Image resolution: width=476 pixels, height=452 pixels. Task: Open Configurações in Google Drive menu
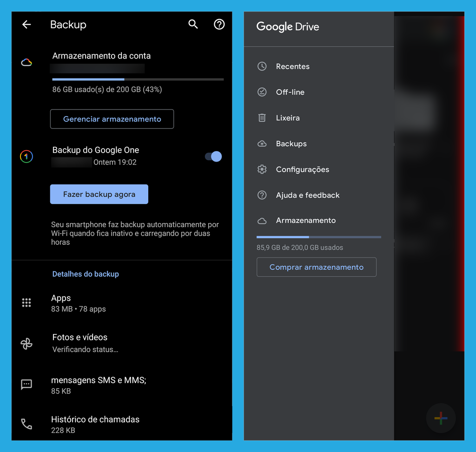(319, 169)
